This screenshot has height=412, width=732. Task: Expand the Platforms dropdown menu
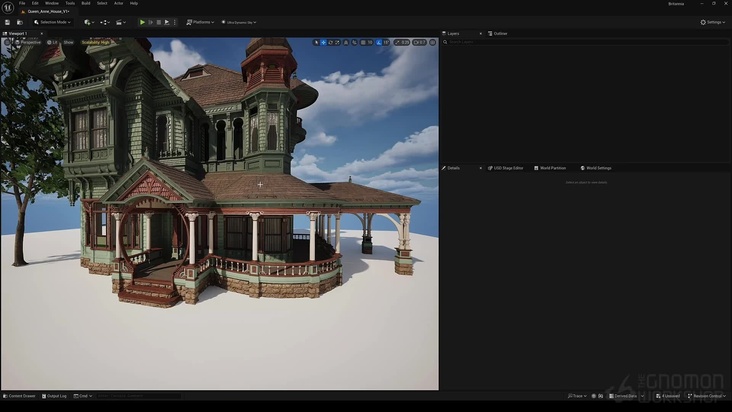pos(200,22)
